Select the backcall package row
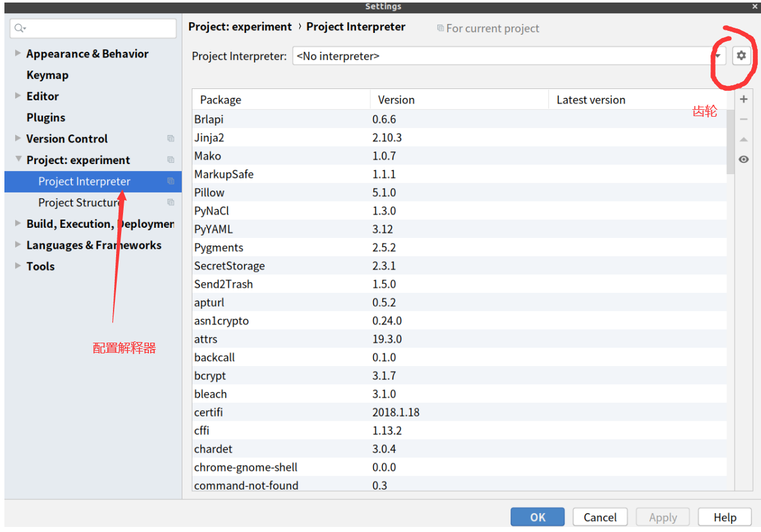This screenshot has width=761, height=532. 459,357
